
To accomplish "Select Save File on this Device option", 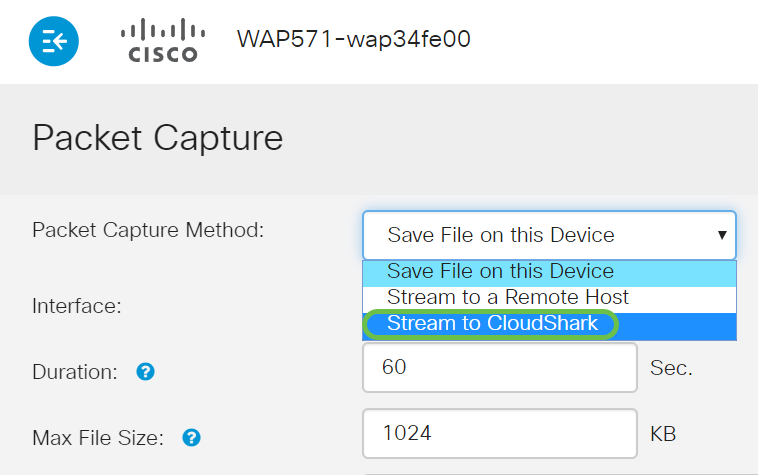I will pos(500,272).
